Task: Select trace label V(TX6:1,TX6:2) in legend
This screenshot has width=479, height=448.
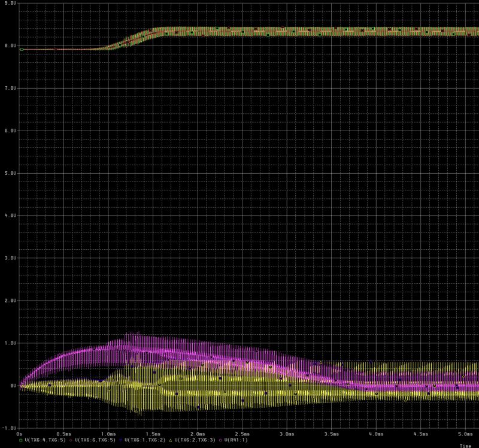Action: [x=145, y=440]
